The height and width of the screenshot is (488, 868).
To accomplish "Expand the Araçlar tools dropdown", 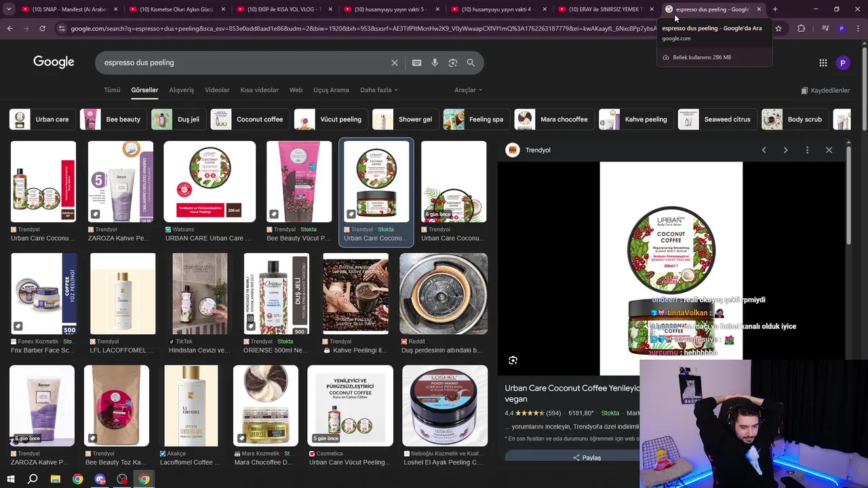I will 468,90.
